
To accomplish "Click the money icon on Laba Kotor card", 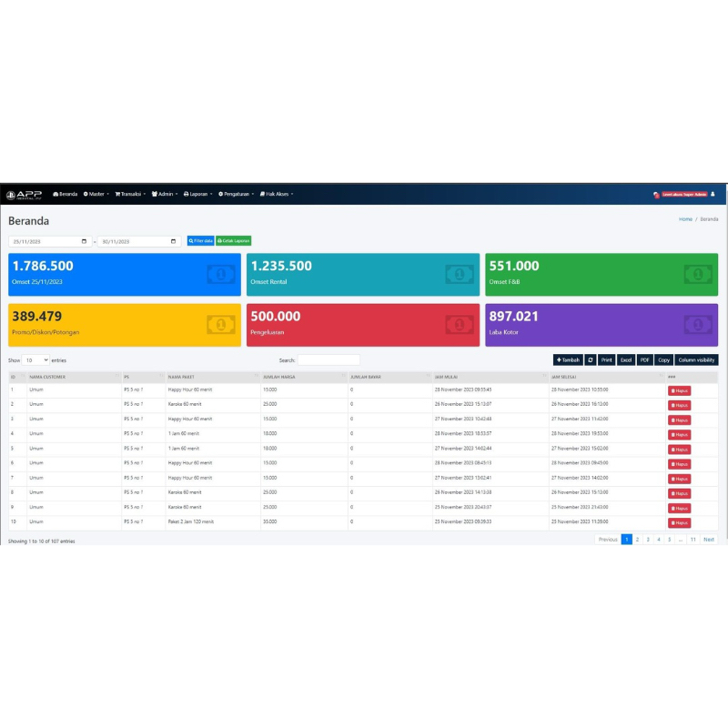I will tap(698, 325).
